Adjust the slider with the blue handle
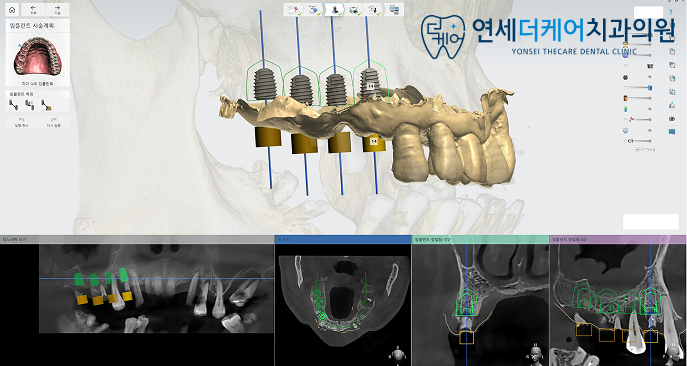 (x=638, y=88)
